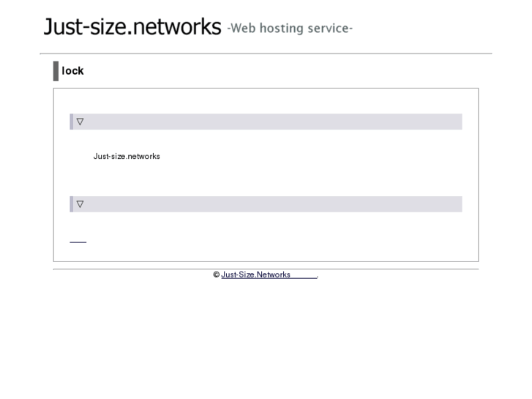Click the copyright symbol in footer
Viewport: 532px width, 399px height.
217,275
